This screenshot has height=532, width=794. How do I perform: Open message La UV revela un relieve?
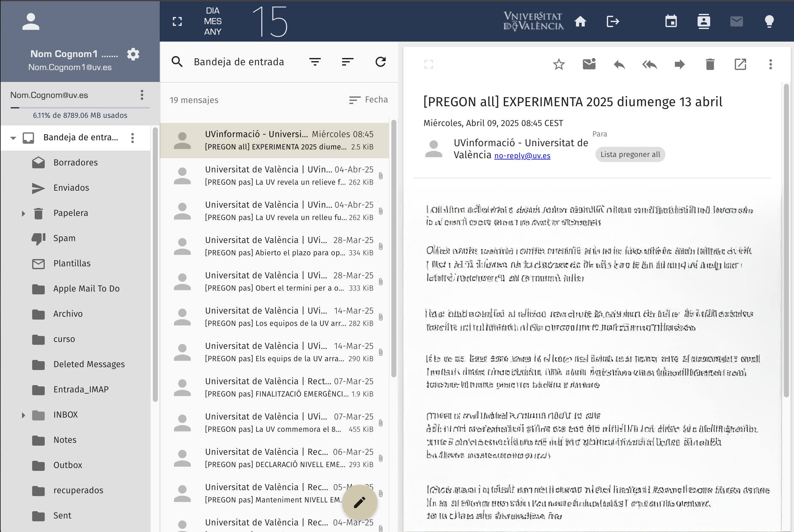click(274, 176)
